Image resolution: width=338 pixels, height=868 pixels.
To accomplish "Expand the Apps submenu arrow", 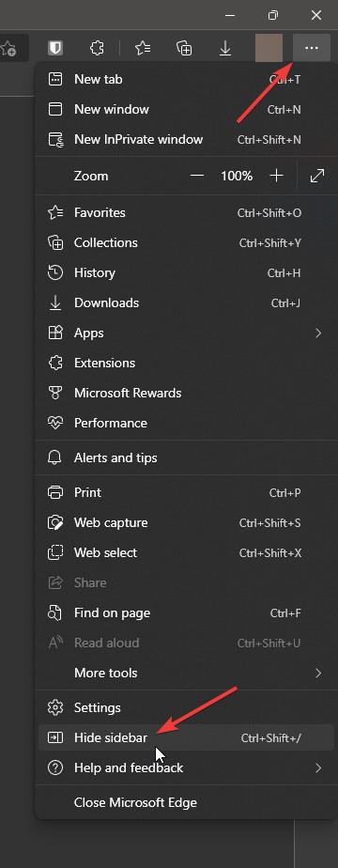I will tap(318, 333).
